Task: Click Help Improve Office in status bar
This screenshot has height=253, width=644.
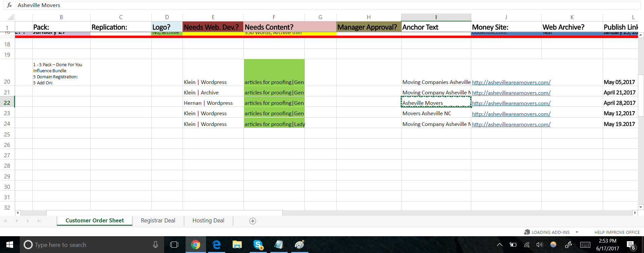Action: [617, 232]
